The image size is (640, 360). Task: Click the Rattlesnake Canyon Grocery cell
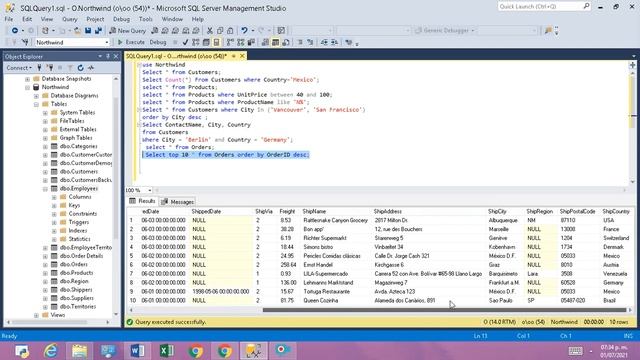pyautogui.click(x=336, y=220)
